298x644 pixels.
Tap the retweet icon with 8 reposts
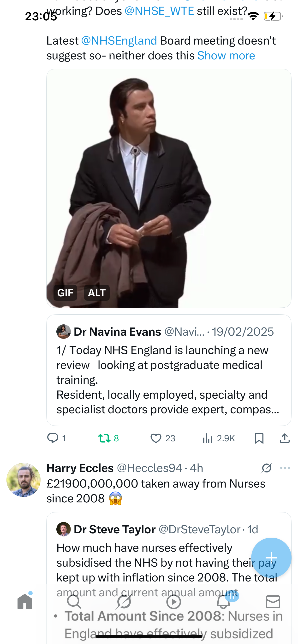click(x=108, y=438)
